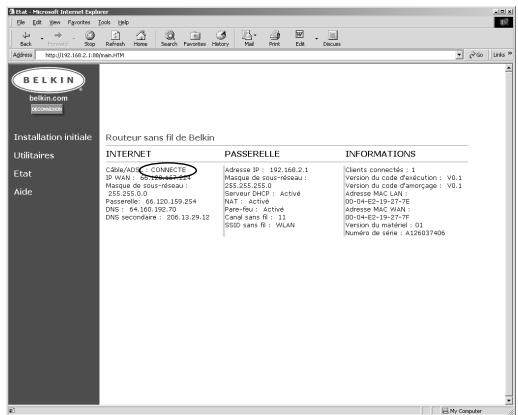Click the Mail toolbar icon
This screenshot has width=518, height=415.
[248, 39]
